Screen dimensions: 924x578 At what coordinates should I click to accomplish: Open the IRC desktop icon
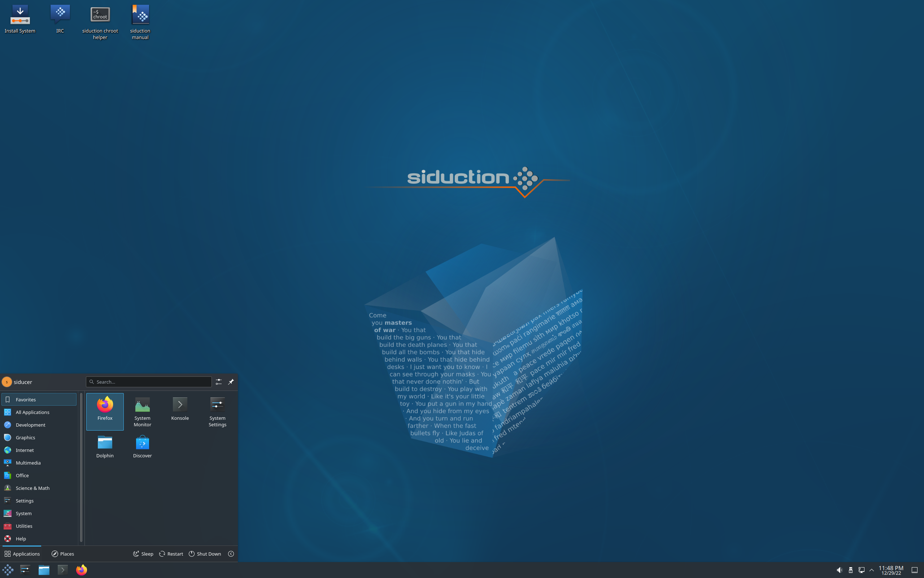[x=60, y=20]
